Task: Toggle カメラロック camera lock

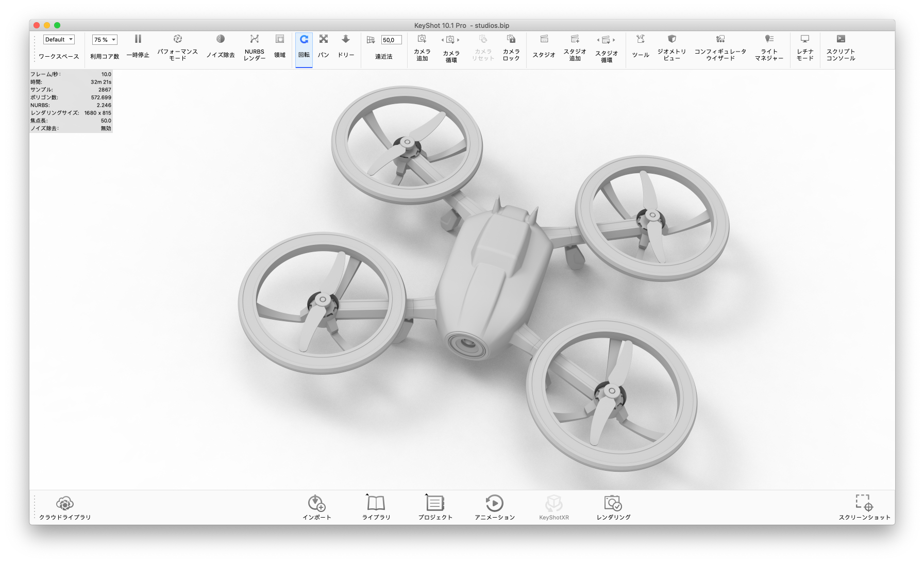Action: click(x=511, y=47)
